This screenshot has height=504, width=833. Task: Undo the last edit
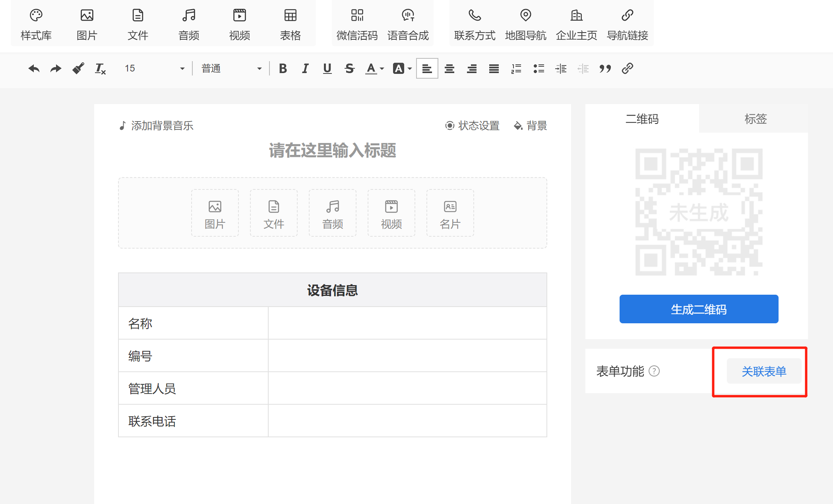pos(34,69)
